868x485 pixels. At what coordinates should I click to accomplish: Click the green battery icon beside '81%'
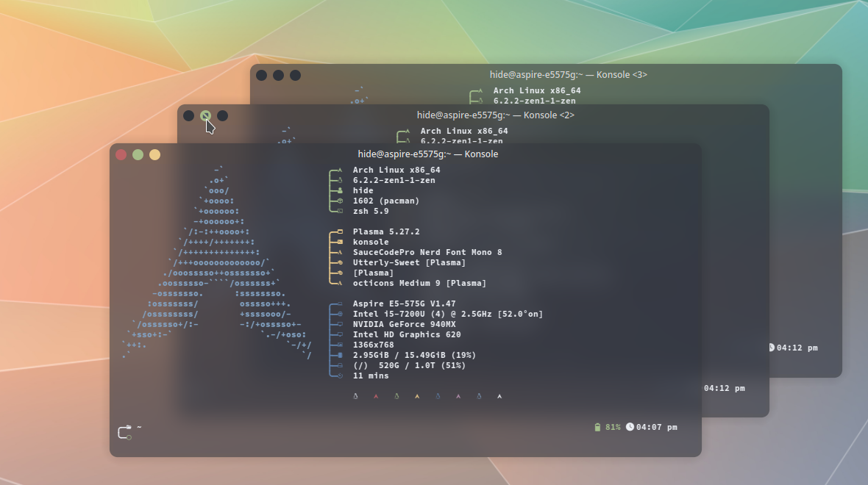(597, 427)
